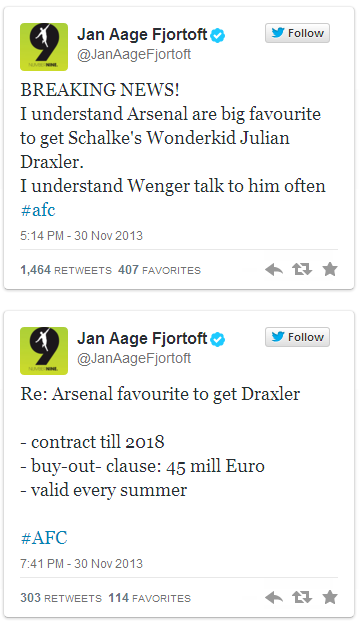Screen dimensions: 363x623
Task: Open the #AFC hashtag in second tweet
Action: coord(44,538)
